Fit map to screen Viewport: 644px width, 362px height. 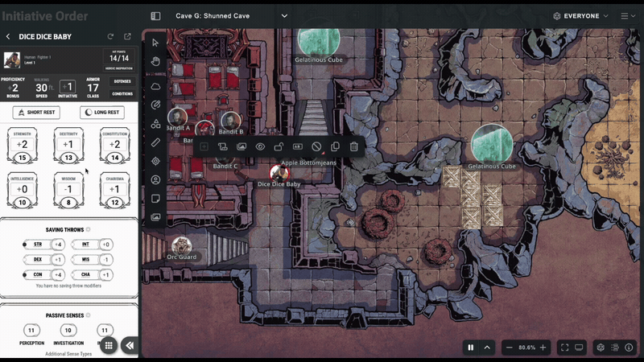coord(565,348)
